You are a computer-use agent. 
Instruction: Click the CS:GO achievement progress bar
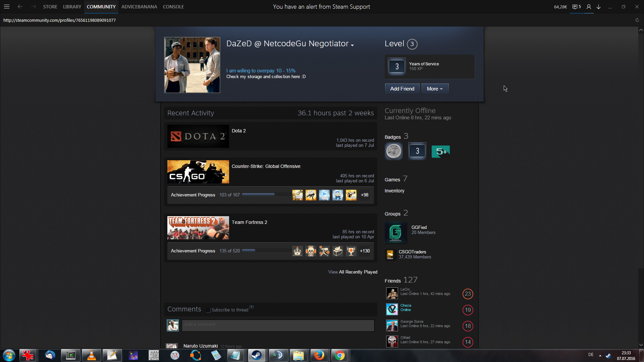(266, 195)
